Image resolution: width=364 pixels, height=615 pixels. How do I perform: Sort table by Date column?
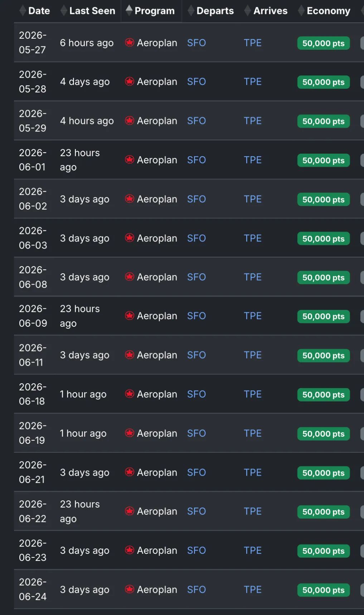[39, 11]
